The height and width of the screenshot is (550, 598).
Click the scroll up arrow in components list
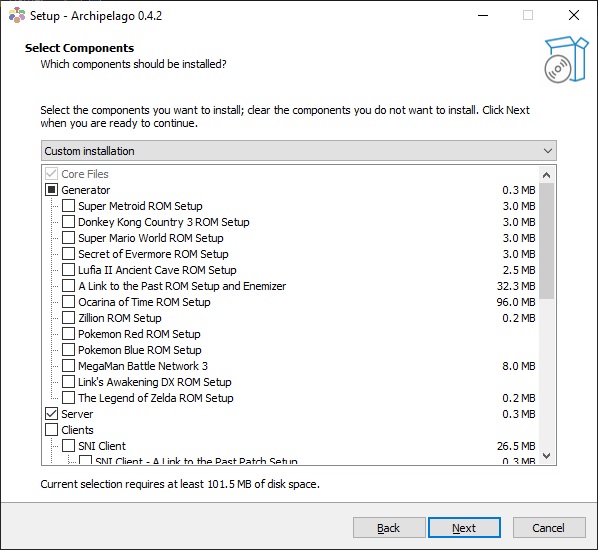point(546,175)
